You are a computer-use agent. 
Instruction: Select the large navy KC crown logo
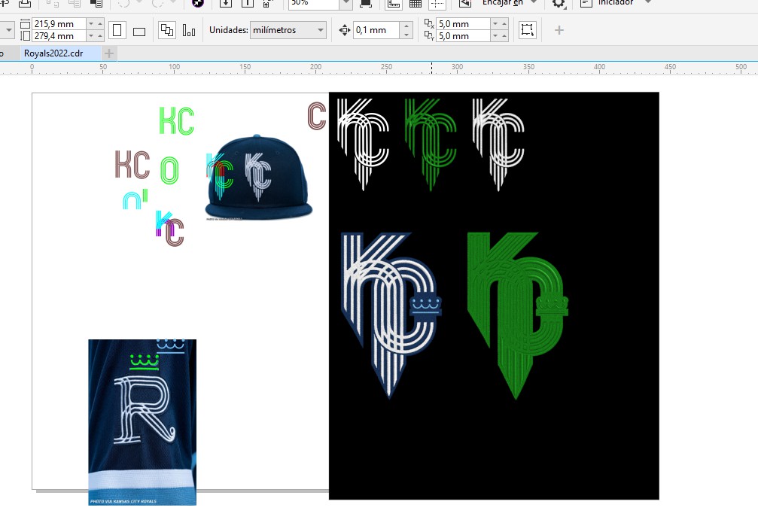(x=391, y=315)
